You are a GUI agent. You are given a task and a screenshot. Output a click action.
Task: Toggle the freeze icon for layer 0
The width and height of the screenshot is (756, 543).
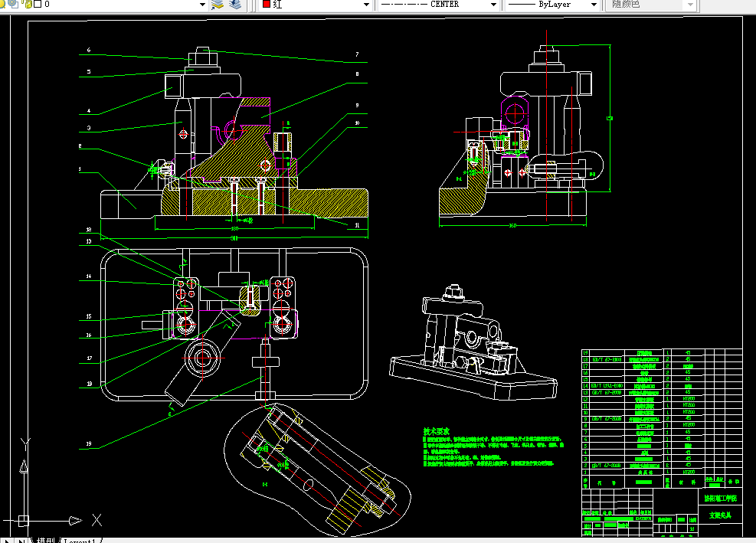[x=13, y=5]
